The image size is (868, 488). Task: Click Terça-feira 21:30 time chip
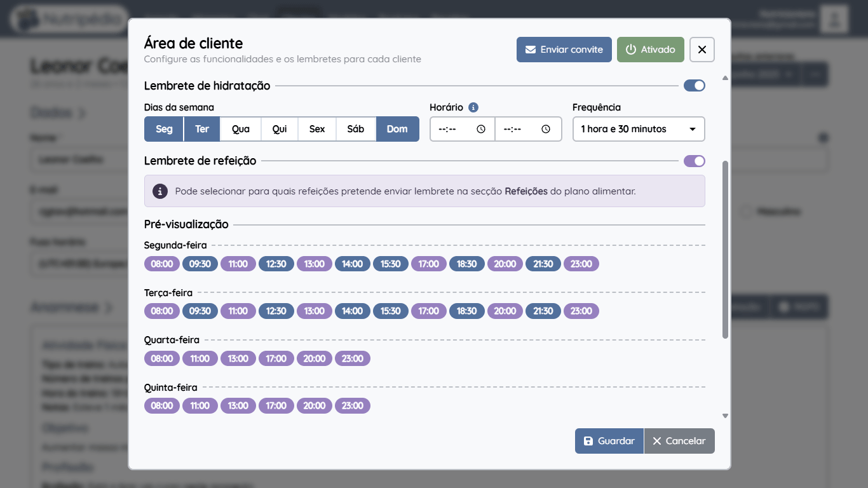543,311
